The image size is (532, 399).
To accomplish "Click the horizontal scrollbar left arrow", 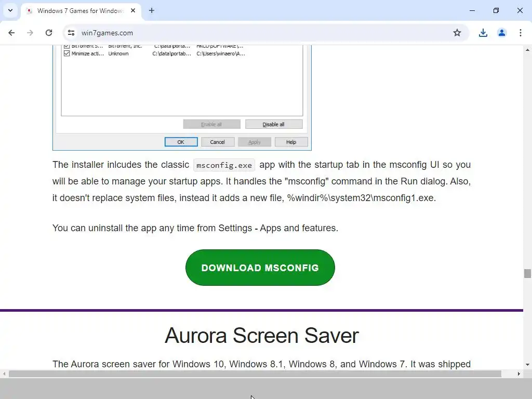I will click(x=4, y=374).
